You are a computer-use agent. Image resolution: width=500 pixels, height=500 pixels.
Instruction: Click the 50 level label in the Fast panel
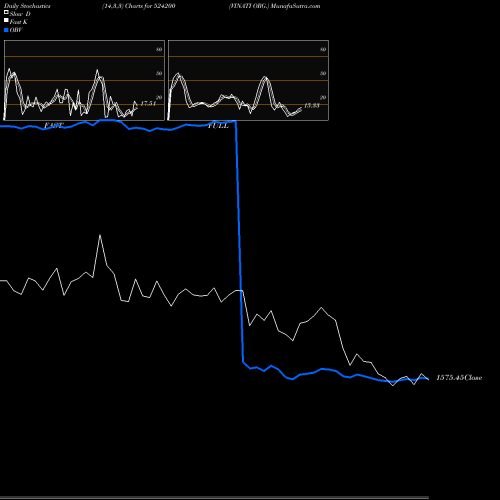point(159,73)
